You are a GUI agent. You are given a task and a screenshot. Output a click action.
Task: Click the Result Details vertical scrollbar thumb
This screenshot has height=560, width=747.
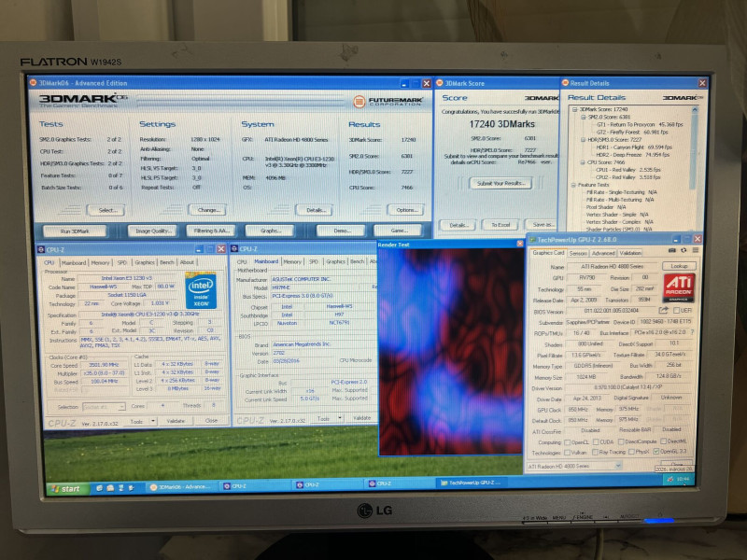point(695,150)
